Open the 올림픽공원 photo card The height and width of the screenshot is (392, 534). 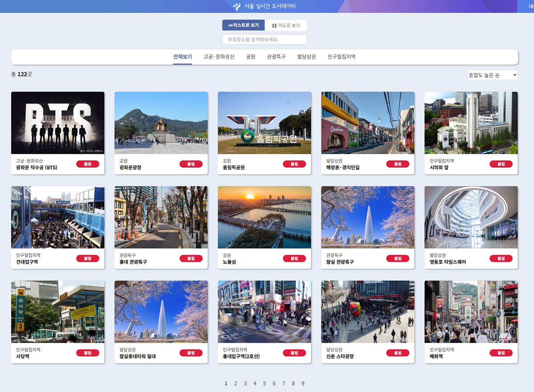tap(264, 123)
